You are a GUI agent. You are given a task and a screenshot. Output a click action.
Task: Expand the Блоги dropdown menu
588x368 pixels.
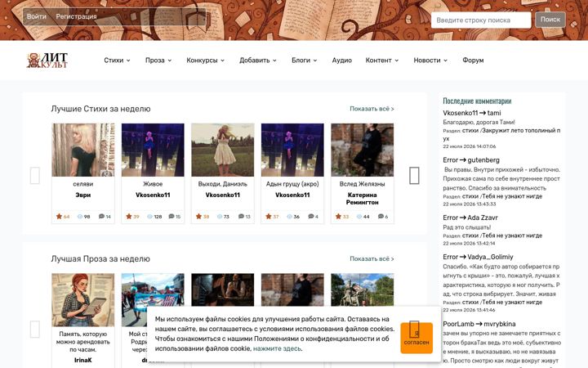pos(305,60)
